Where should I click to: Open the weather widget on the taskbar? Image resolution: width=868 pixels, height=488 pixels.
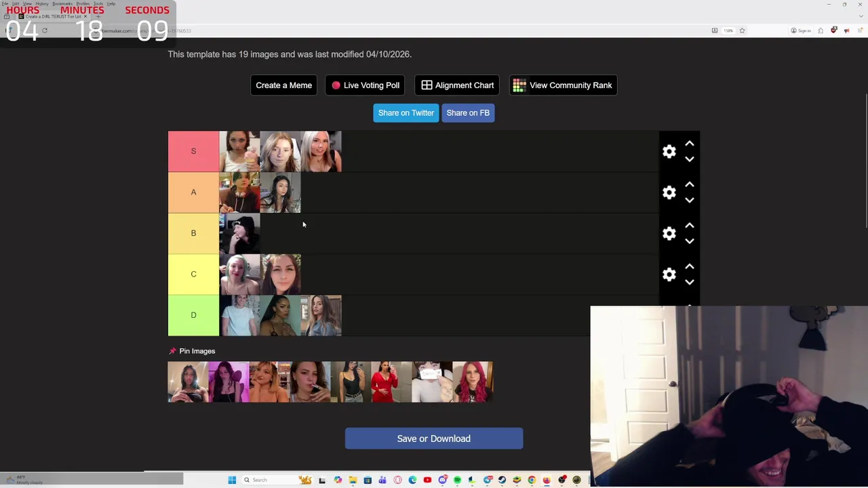pyautogui.click(x=24, y=480)
